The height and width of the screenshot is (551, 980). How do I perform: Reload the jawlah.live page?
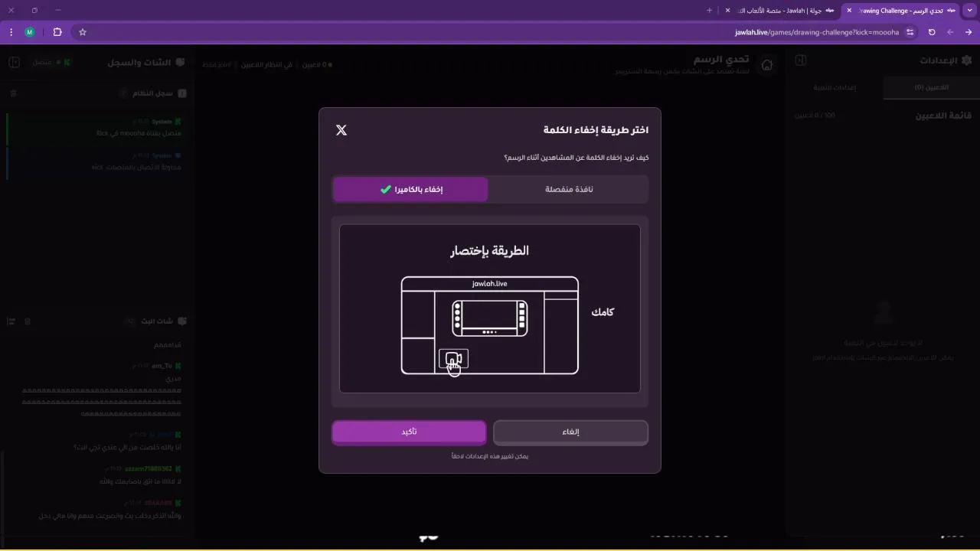pyautogui.click(x=932, y=32)
